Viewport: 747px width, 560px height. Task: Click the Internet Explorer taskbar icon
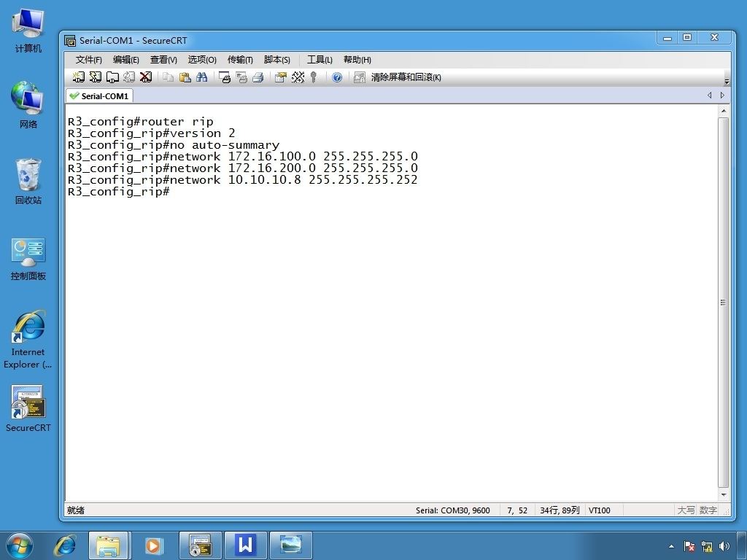(65, 545)
